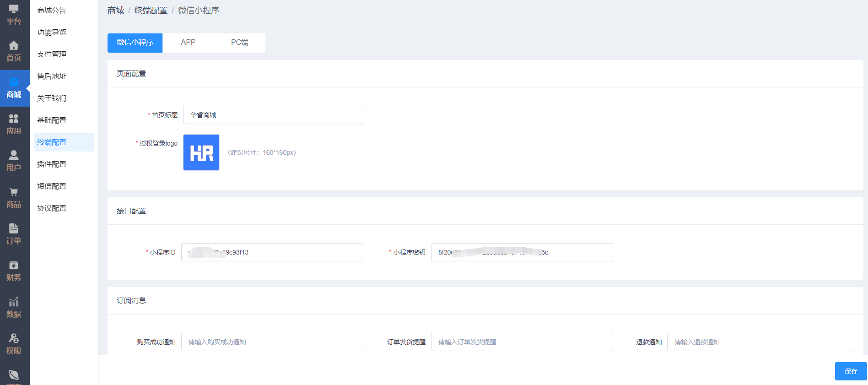This screenshot has width=868, height=385.
Task: Click the HR authorization logo thumbnail
Action: tap(201, 152)
